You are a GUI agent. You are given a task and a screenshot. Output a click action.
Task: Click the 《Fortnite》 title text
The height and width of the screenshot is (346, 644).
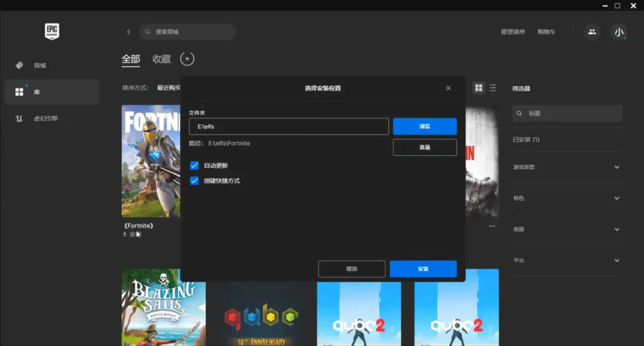pyautogui.click(x=138, y=226)
